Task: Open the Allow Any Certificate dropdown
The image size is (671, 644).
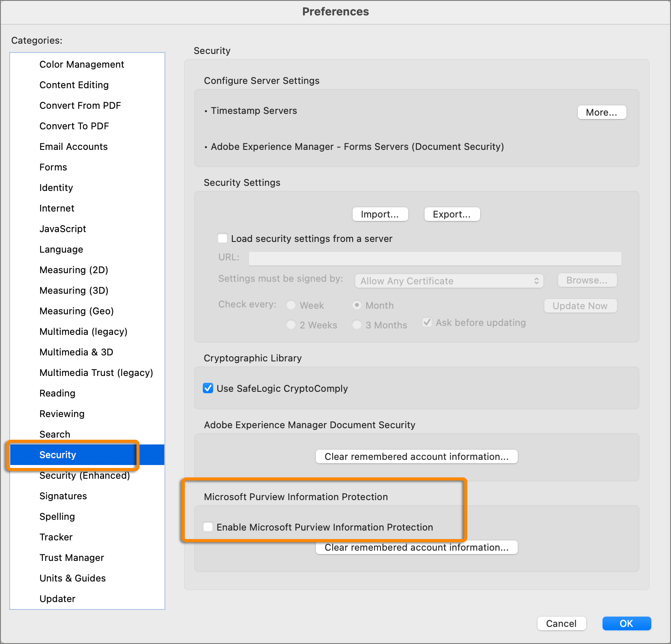Action: point(449,281)
